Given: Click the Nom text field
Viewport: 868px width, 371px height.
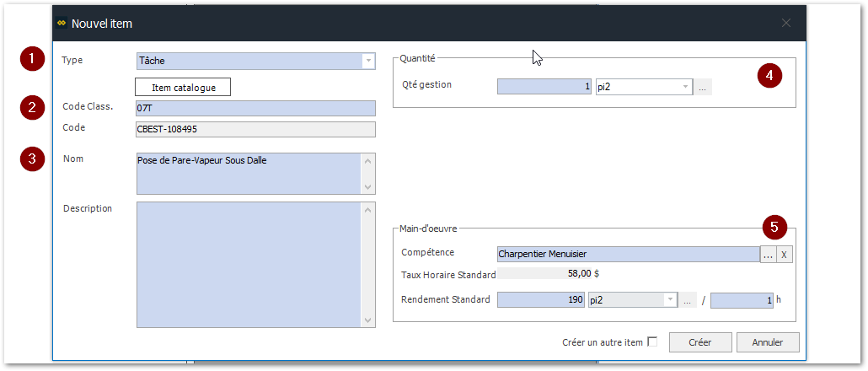Looking at the screenshot, I should (249, 174).
